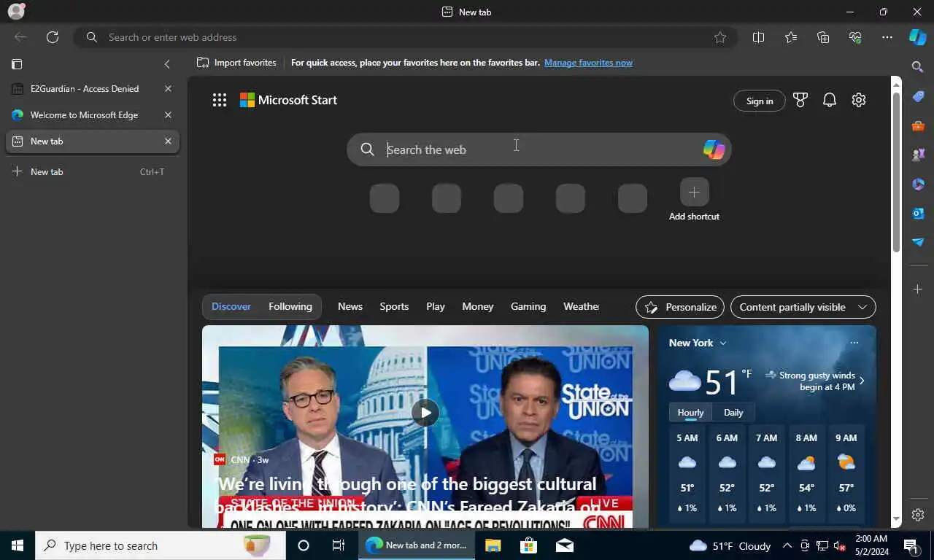
Task: Expand New York location dropdown
Action: [698, 343]
